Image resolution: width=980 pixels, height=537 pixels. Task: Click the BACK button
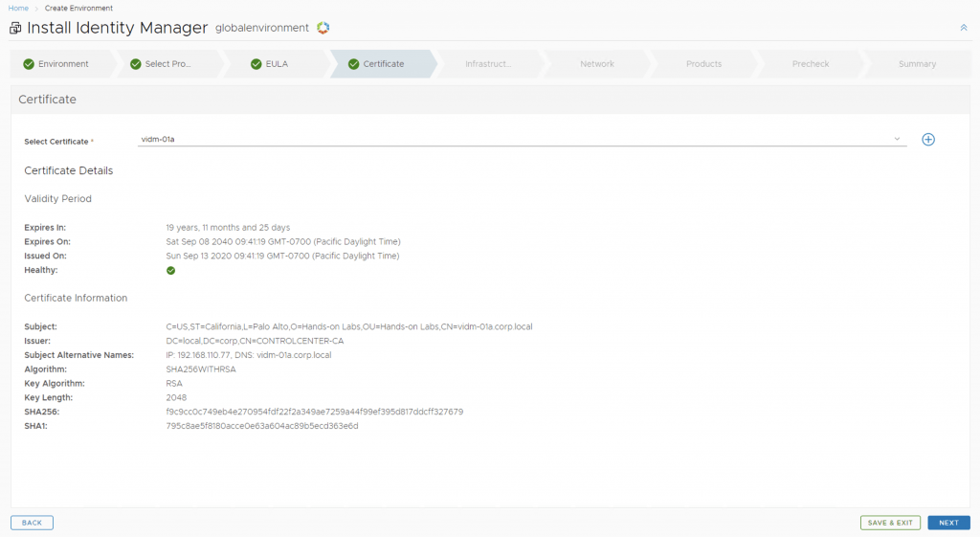32,523
